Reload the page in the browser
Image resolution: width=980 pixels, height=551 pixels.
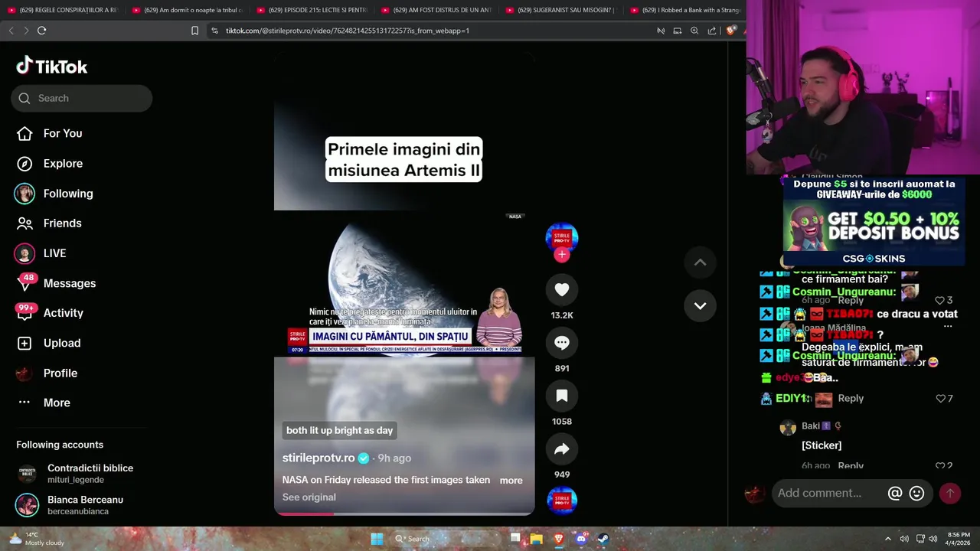click(41, 31)
